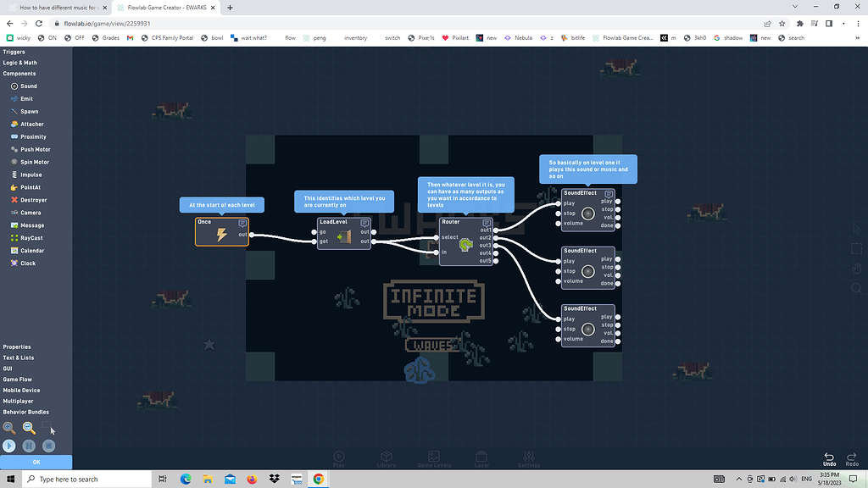Screen dimensions: 868x488
Task: Open Game Levels from the bottom toolbar
Action: (433, 457)
